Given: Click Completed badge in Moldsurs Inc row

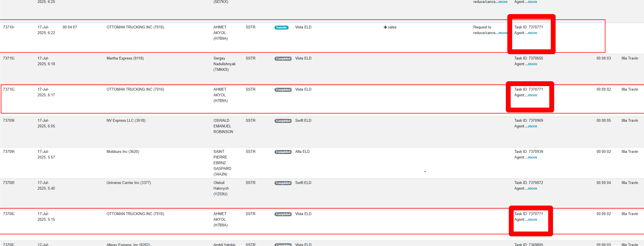Looking at the screenshot, I should coord(283,152).
